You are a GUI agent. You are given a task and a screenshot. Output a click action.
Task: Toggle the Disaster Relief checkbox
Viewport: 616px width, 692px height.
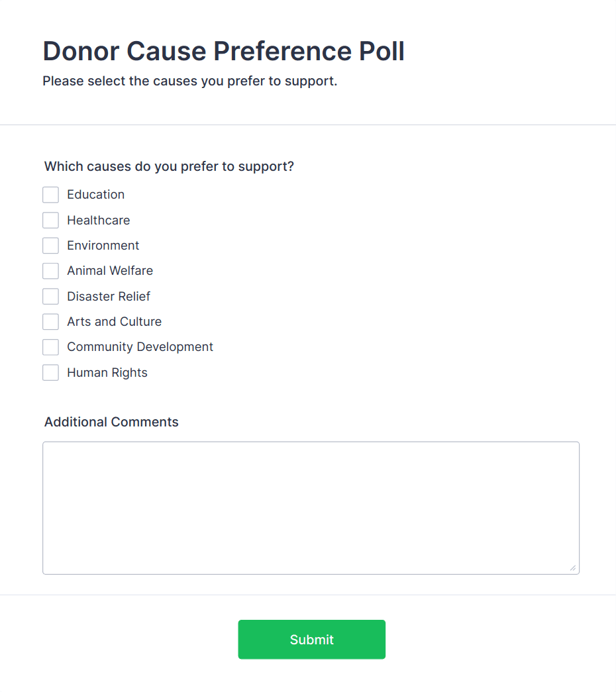51,297
